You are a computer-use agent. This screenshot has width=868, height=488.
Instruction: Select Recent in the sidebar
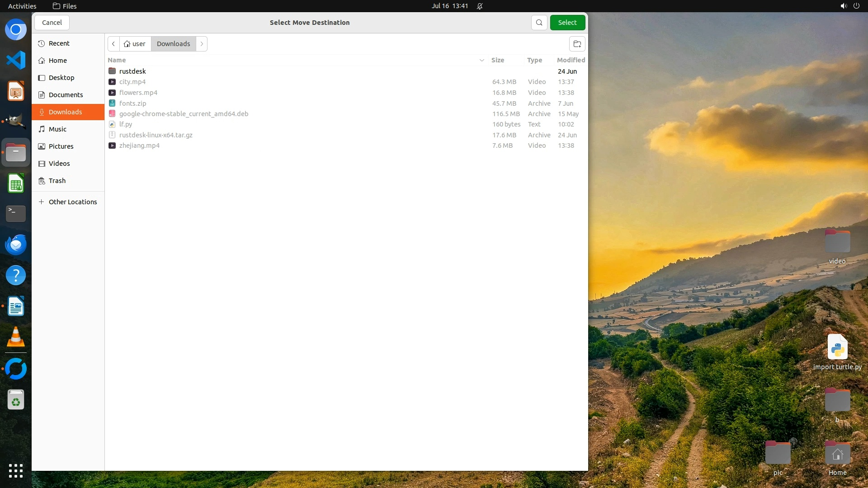coord(59,43)
